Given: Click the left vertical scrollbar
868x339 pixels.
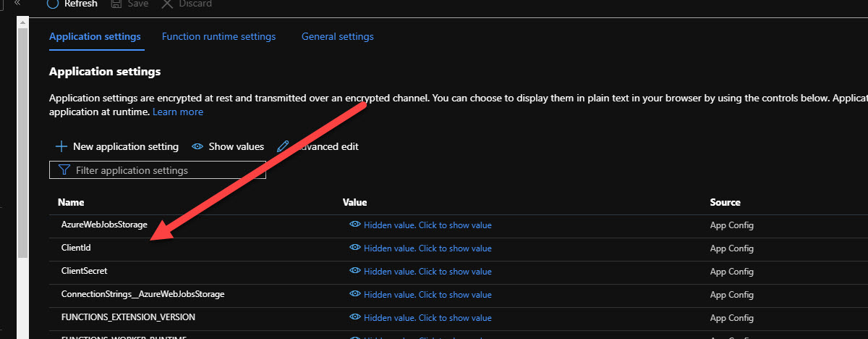Looking at the screenshot, I should [x=22, y=145].
